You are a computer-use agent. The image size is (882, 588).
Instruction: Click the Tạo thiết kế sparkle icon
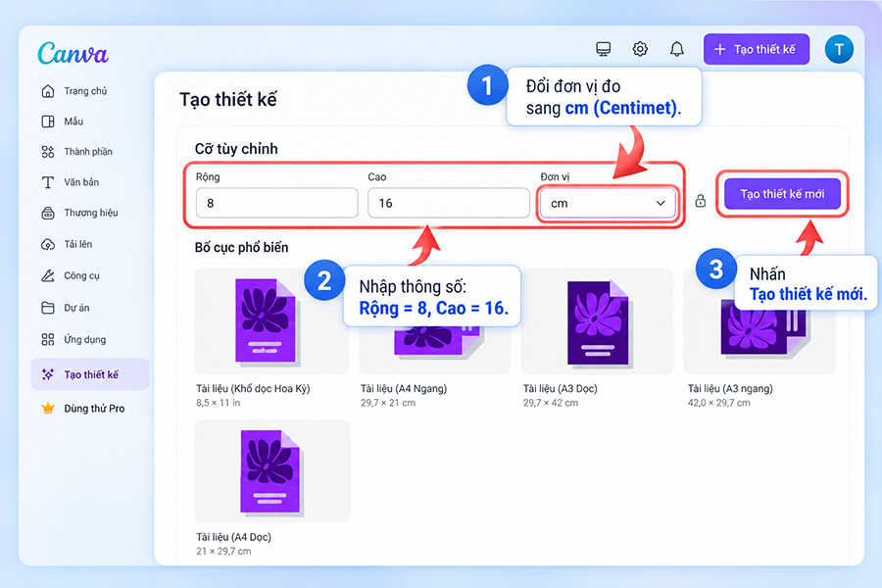coord(48,374)
